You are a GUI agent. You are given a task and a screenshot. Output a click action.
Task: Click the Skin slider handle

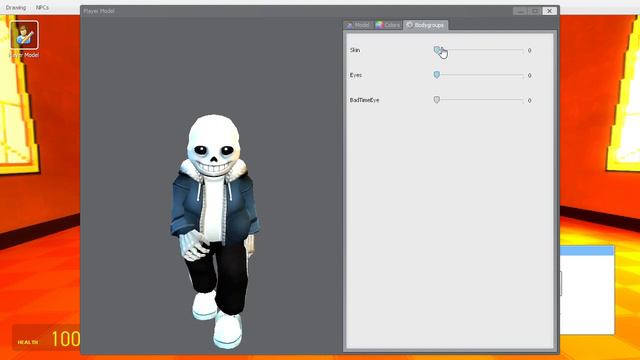437,50
